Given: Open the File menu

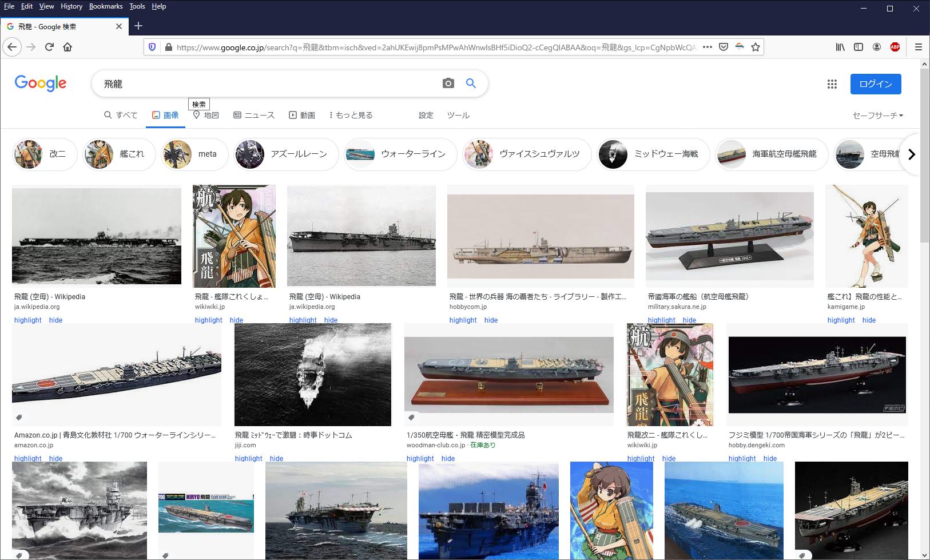Looking at the screenshot, I should (9, 6).
